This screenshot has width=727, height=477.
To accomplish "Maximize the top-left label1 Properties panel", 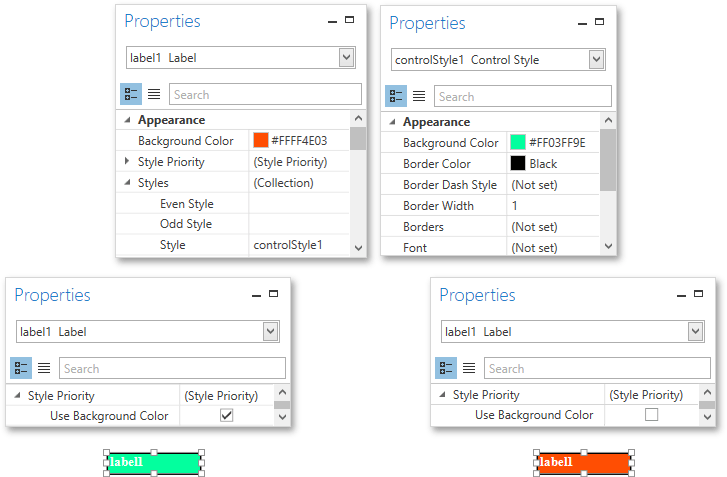I will (x=350, y=19).
